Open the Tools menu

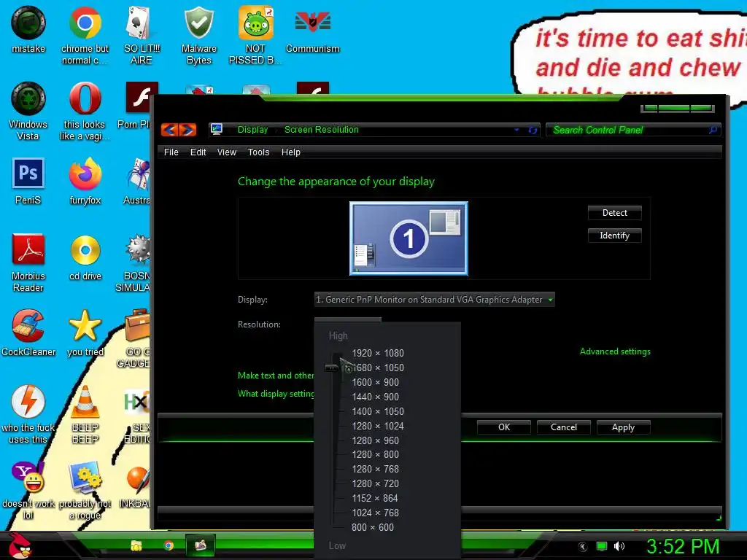[x=259, y=152]
